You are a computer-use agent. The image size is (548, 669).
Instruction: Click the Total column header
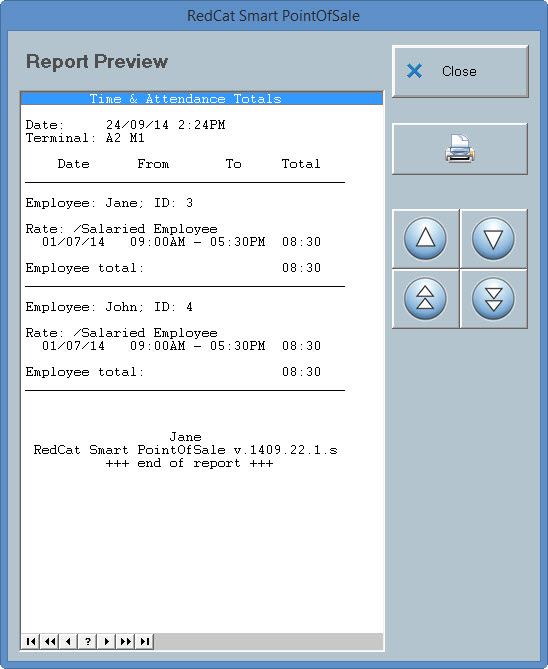[x=301, y=164]
